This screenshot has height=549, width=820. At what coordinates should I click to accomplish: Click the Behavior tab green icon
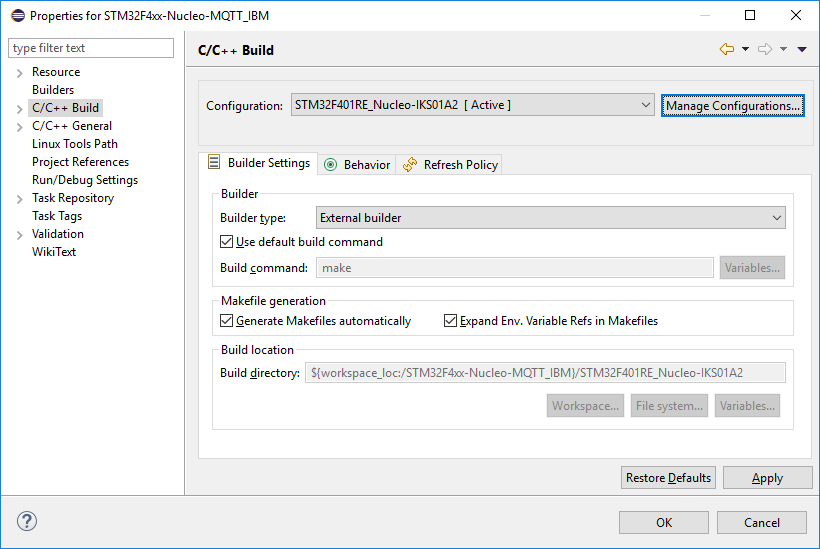tap(331, 165)
